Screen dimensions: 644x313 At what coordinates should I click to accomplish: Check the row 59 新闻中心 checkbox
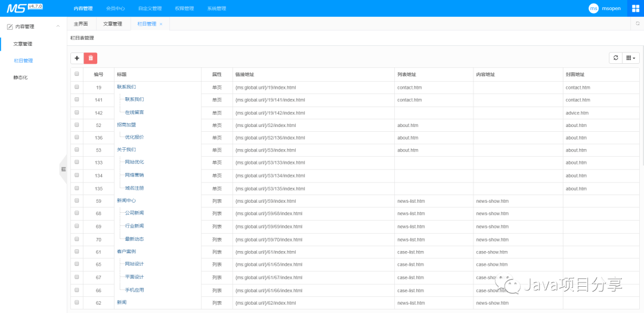pyautogui.click(x=76, y=200)
